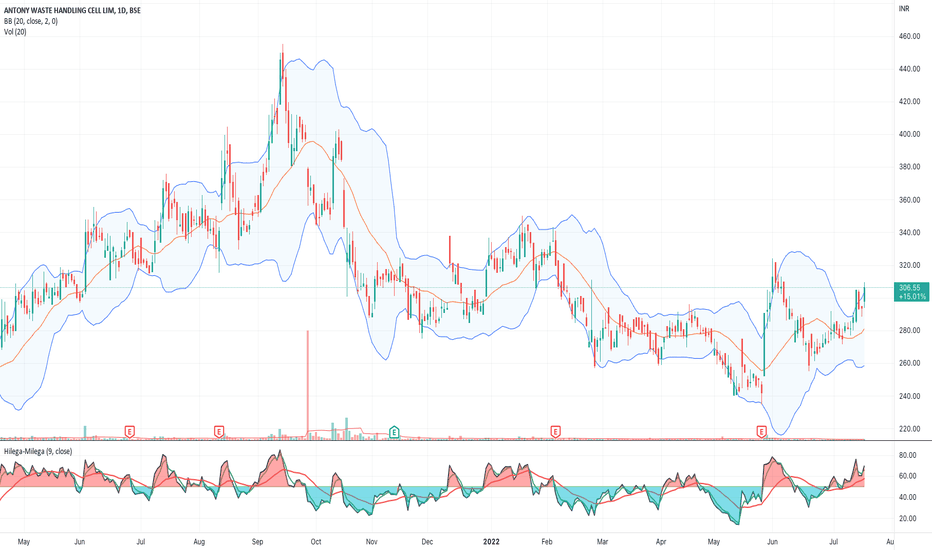This screenshot has width=932, height=550.
Task: Click 80.00 on the Hilega-Milega axis
Action: (908, 455)
